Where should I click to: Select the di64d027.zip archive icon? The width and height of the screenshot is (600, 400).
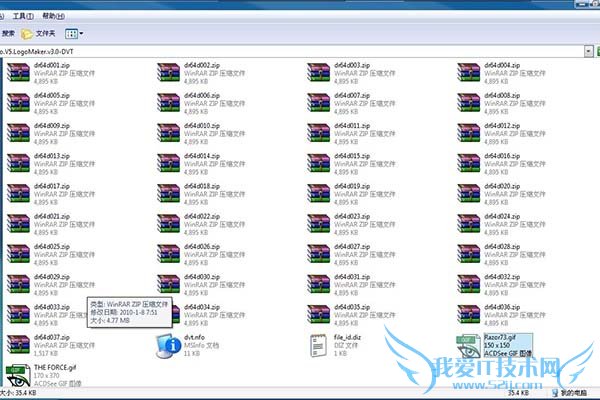coord(318,254)
